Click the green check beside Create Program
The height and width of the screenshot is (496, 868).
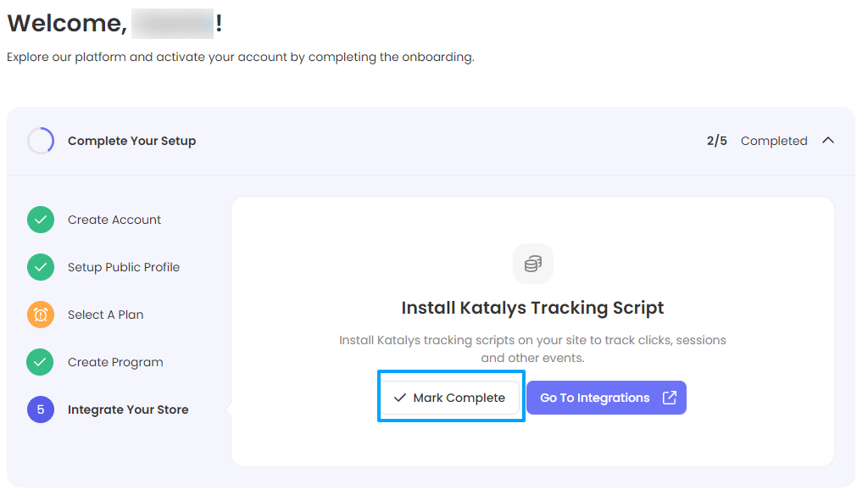tap(41, 362)
